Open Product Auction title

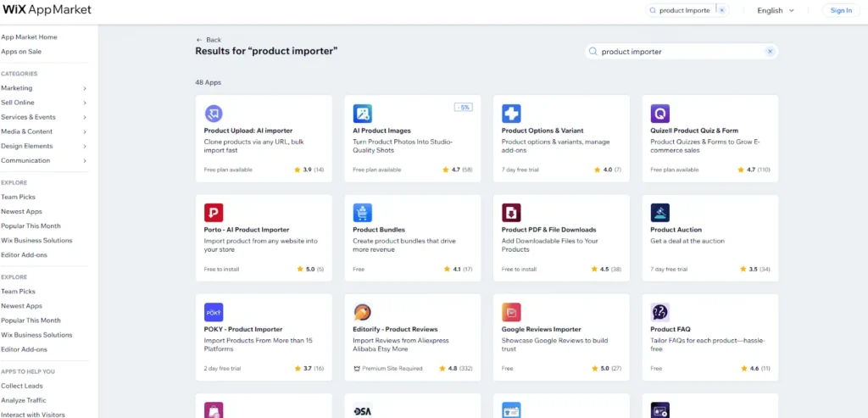pos(676,230)
